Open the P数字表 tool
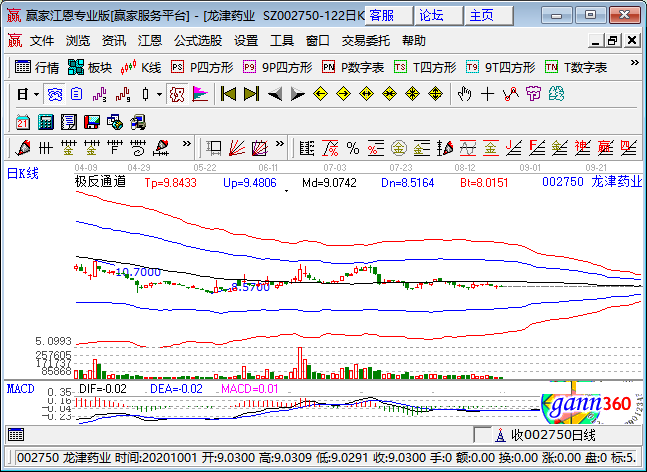 [353, 67]
